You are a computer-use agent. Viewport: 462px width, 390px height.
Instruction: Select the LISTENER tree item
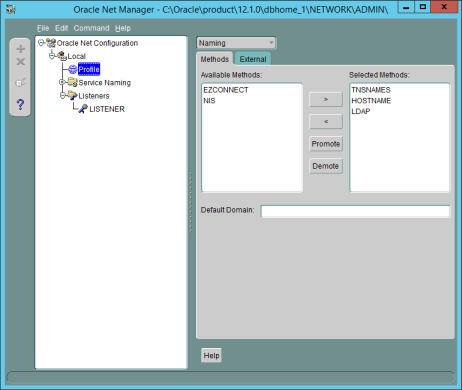107,109
